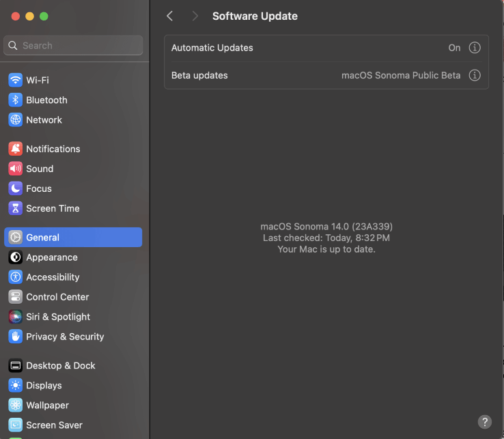Click the green full-screen button

(x=44, y=16)
